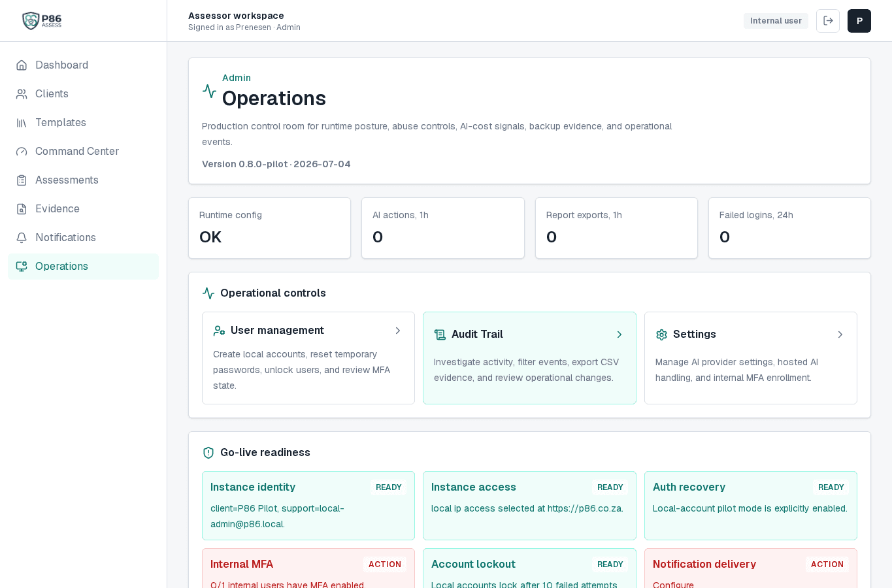
Task: Click the Version 0.8.0-pilot text
Action: tap(276, 164)
